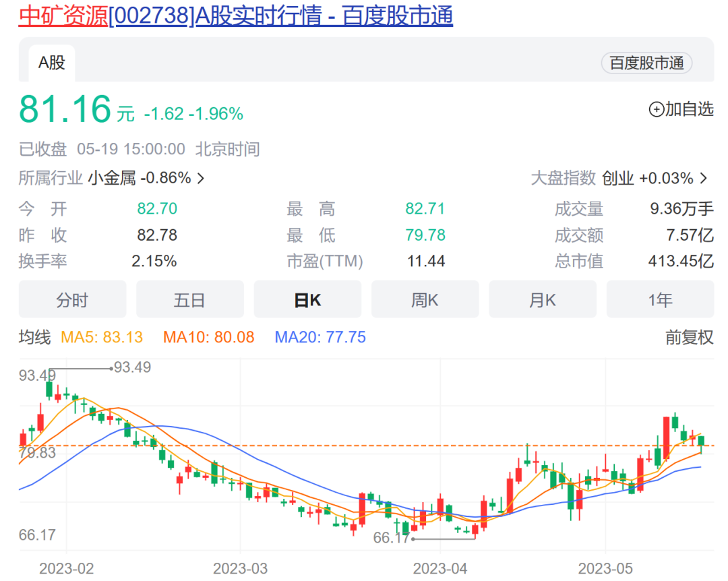
Task: Click the latest green candlestick on chart
Action: tap(701, 443)
